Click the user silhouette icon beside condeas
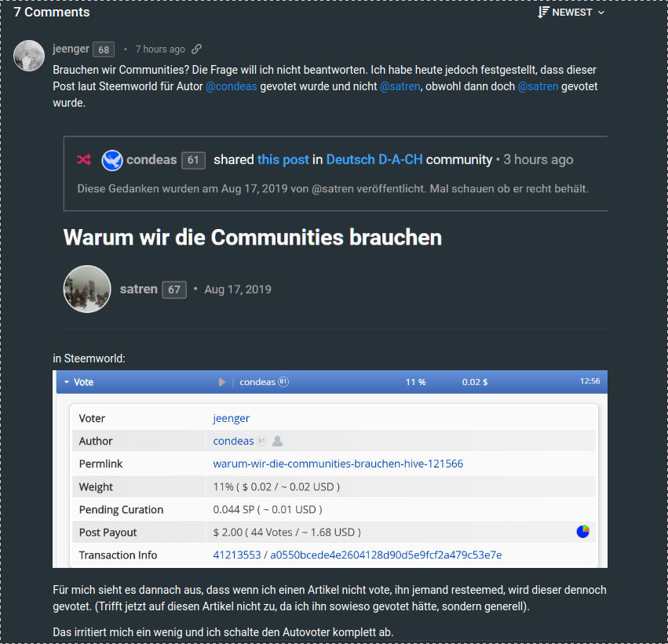Image resolution: width=668 pixels, height=644 pixels. (x=277, y=441)
